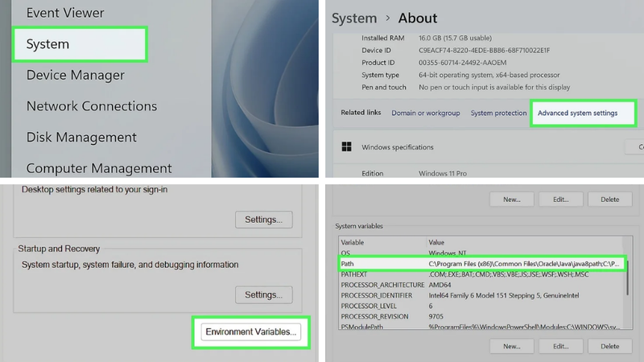The image size is (644, 362).
Task: Click the Windows 11 Pro edition value
Action: point(442,174)
